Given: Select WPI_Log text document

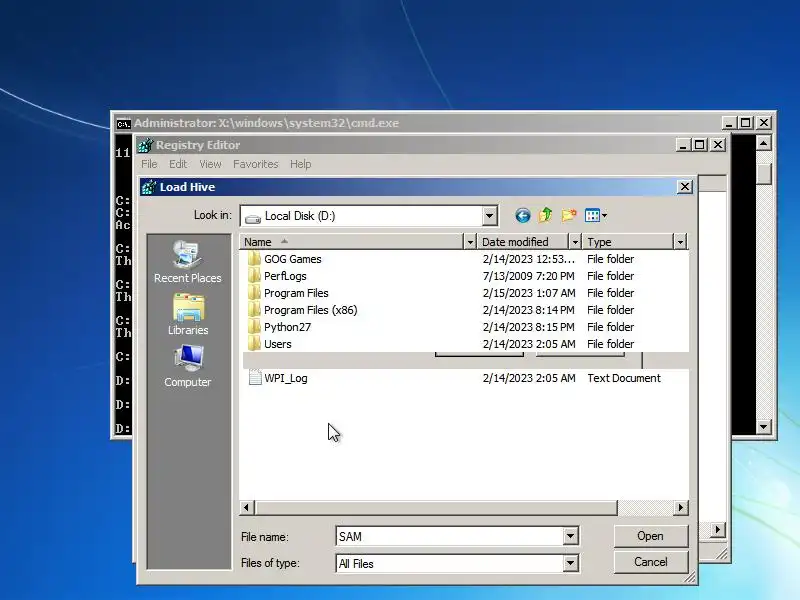Looking at the screenshot, I should coord(278,378).
